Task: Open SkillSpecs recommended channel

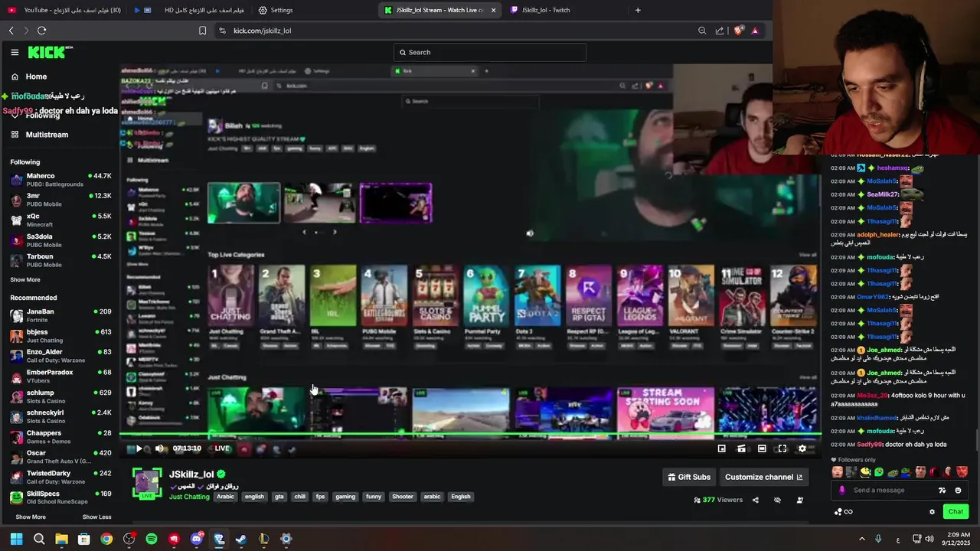Action: pos(60,497)
